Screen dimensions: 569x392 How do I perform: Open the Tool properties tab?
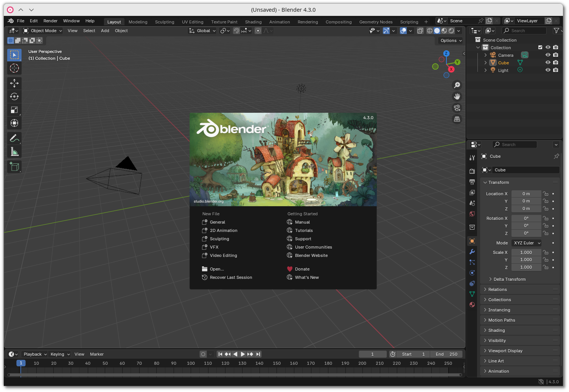(472, 158)
